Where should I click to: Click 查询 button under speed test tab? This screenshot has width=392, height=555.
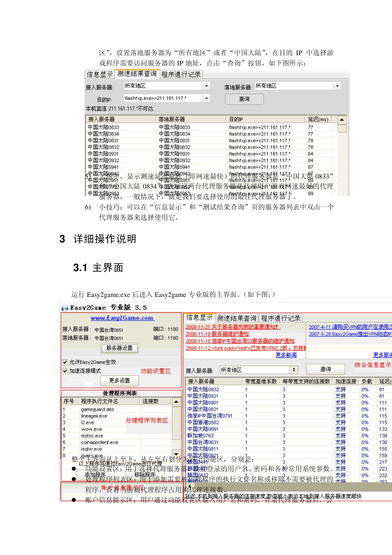244,99
